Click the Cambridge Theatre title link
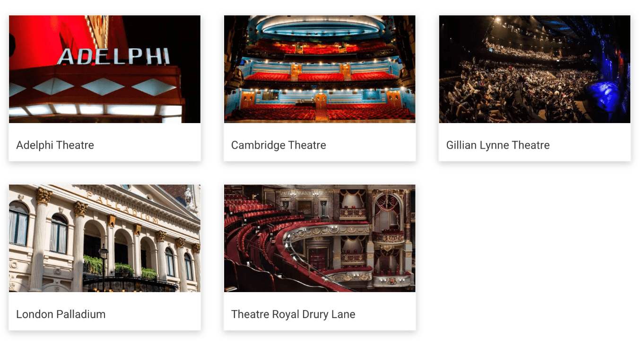Viewport: 644px width, 347px height. click(278, 145)
